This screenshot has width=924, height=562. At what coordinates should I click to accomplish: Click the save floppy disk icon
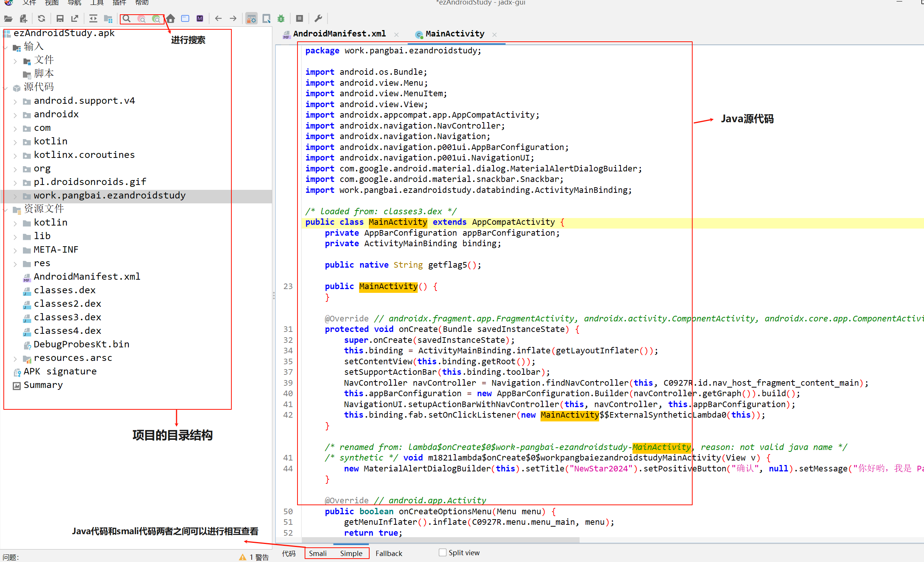click(60, 18)
